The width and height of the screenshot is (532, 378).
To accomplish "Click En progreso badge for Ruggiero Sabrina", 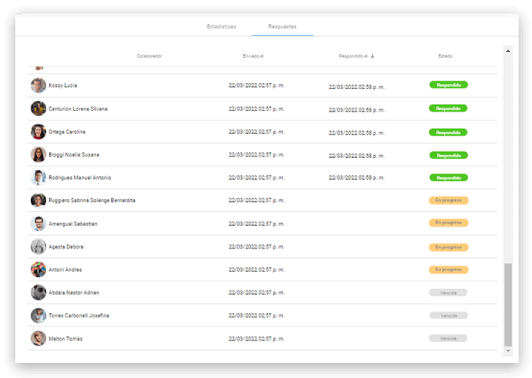I will [449, 201].
